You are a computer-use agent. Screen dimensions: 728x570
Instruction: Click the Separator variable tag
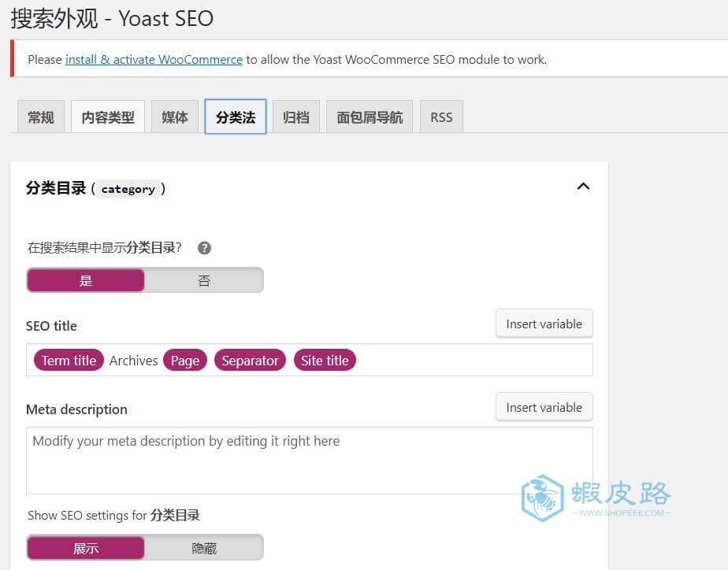click(x=250, y=361)
